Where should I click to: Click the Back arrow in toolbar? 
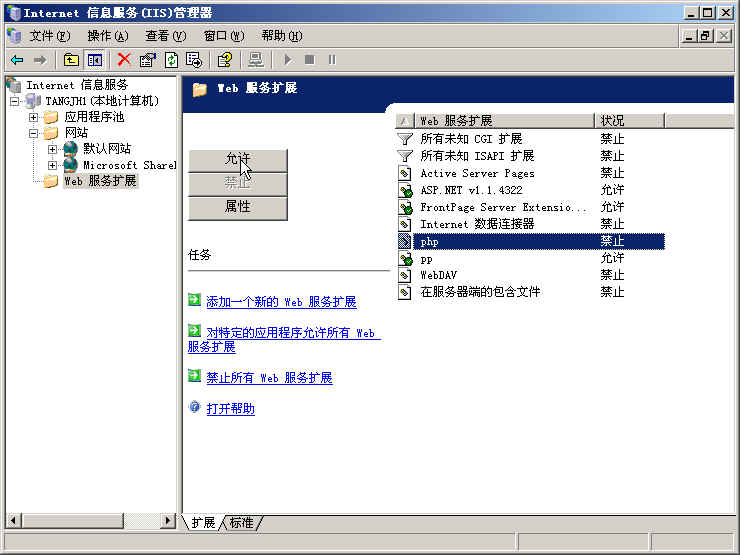(17, 60)
